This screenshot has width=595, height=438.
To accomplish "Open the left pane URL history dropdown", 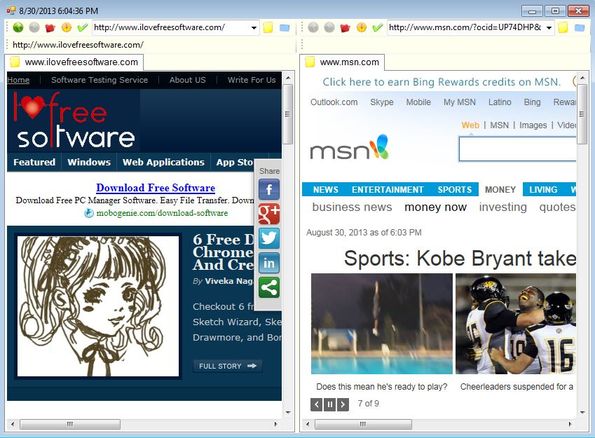I will pos(254,28).
